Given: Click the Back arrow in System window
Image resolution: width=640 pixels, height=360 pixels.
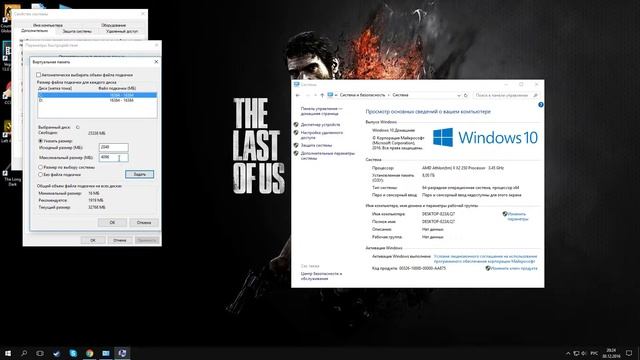Looking at the screenshot, I should coord(298,95).
